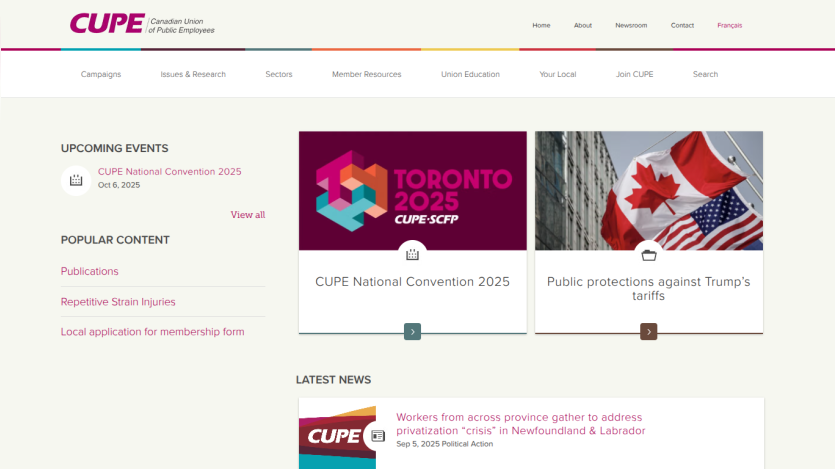The height and width of the screenshot is (469, 835).
Task: Open the Campaigns menu
Action: 101,75
